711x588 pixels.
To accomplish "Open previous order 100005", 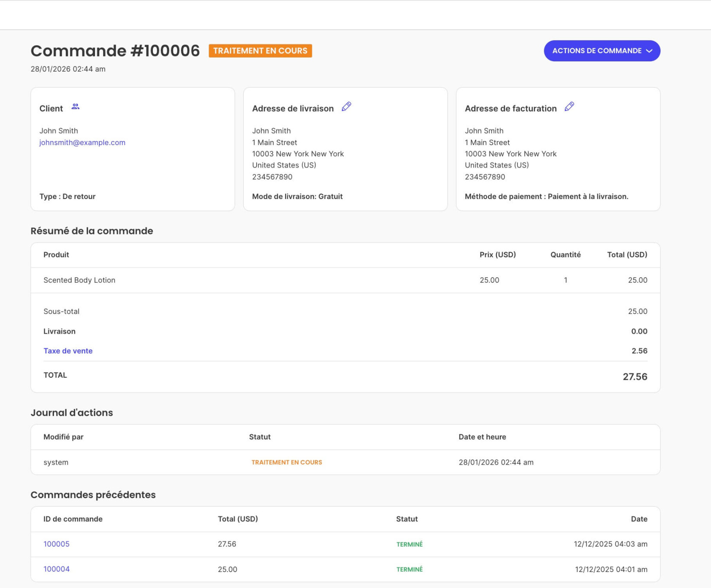I will coord(56,544).
